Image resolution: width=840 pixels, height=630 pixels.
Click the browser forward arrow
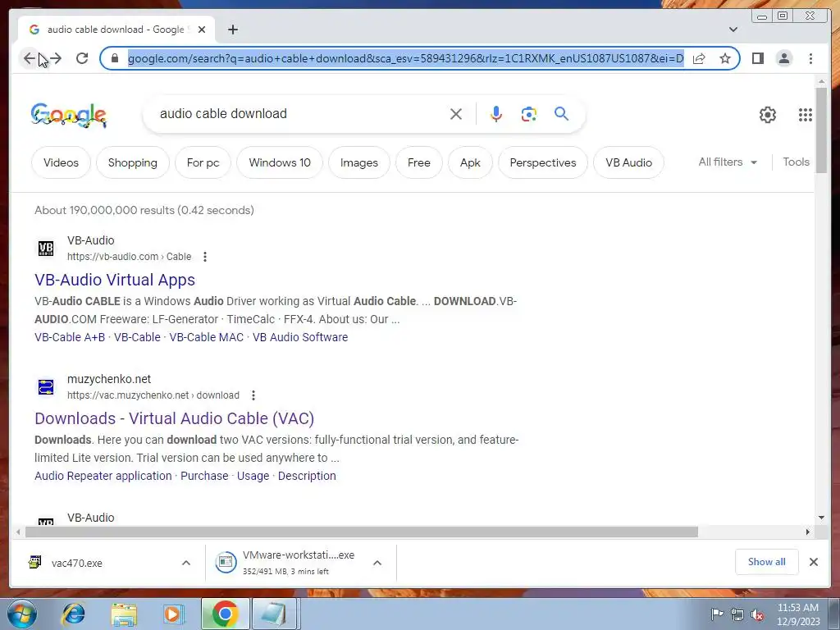55,58
